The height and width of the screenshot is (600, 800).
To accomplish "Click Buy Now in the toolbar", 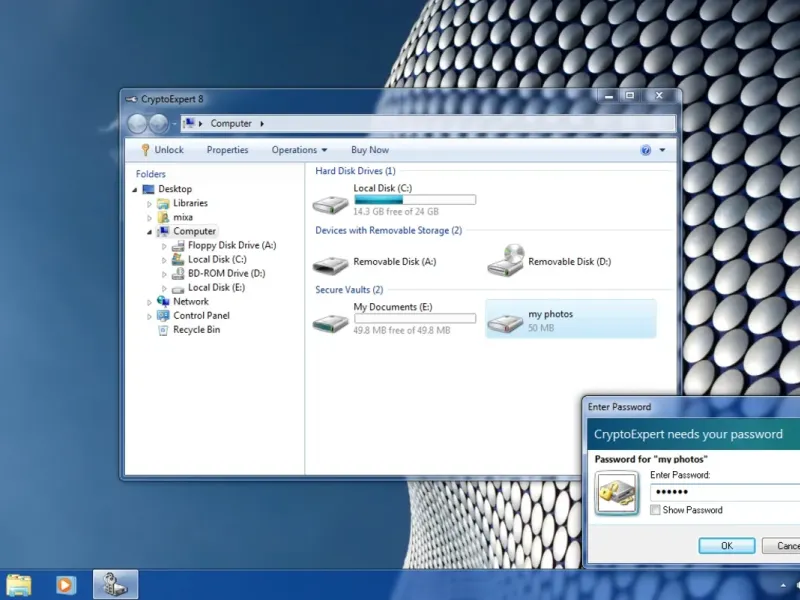I will coord(370,150).
